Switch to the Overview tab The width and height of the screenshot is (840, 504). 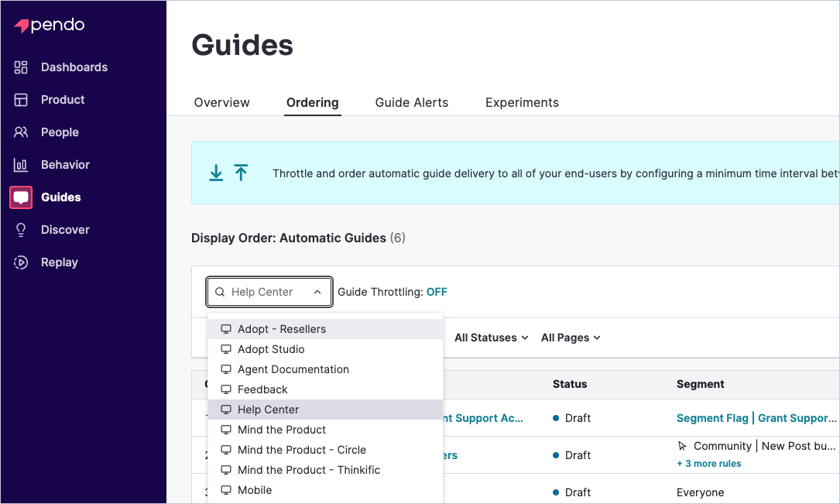[221, 102]
